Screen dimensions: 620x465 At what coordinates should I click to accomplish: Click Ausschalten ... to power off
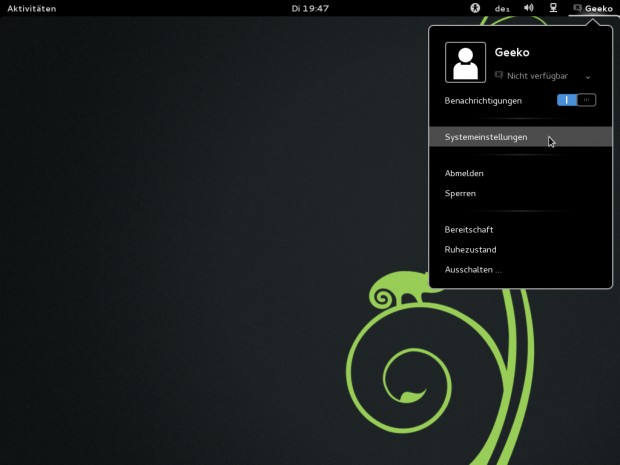pyautogui.click(x=520, y=270)
